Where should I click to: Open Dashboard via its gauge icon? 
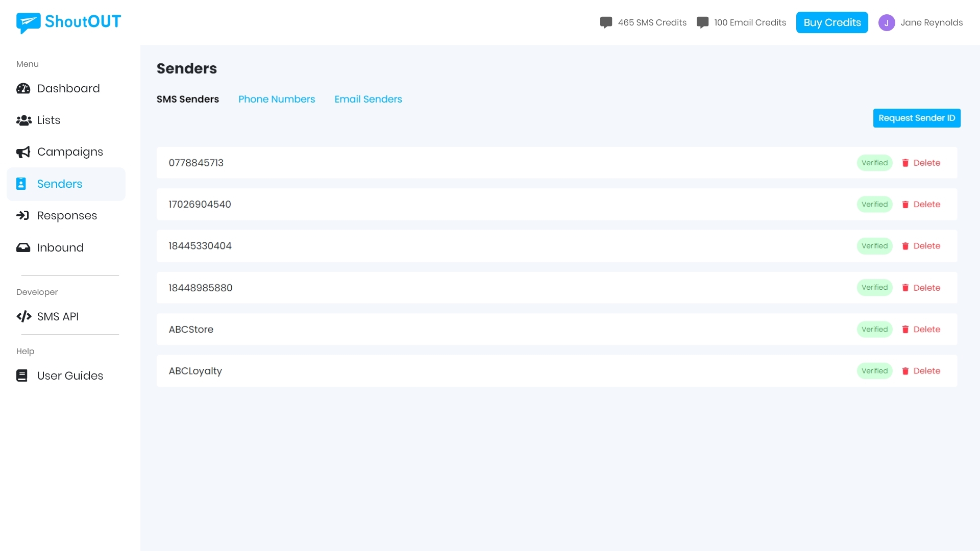tap(23, 89)
